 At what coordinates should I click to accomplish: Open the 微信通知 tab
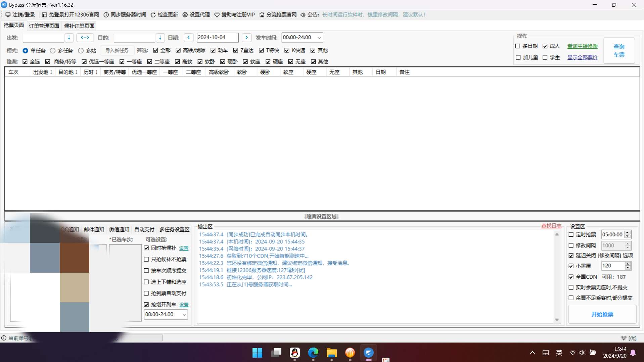[119, 229]
